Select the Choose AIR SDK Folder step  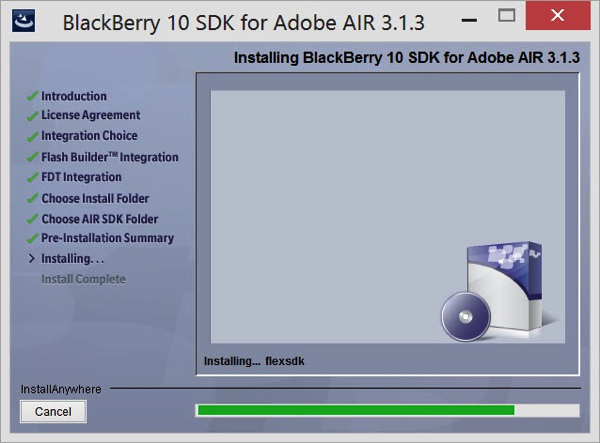99,219
